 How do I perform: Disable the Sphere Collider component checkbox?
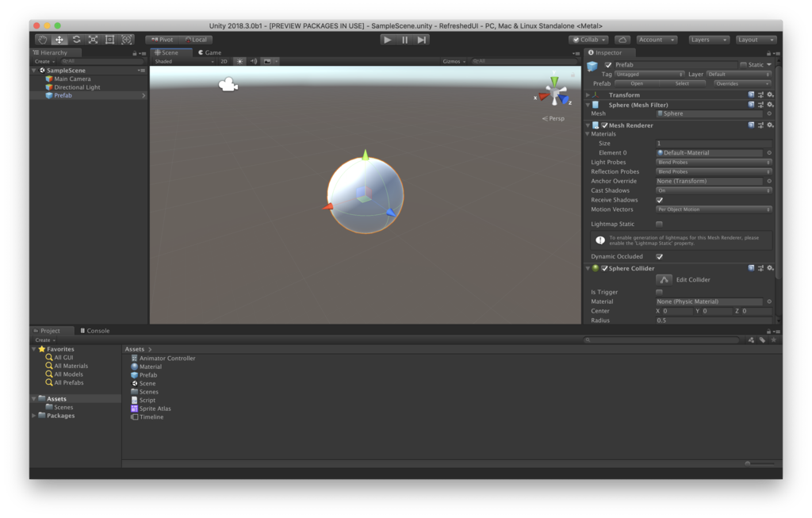click(x=604, y=268)
